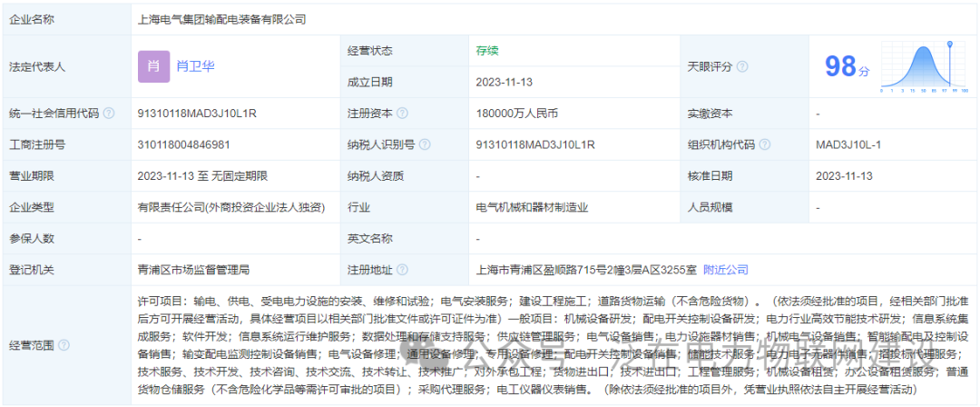Click the 企业名称 label cell
Viewport: 980px width, 407px height.
point(67,19)
